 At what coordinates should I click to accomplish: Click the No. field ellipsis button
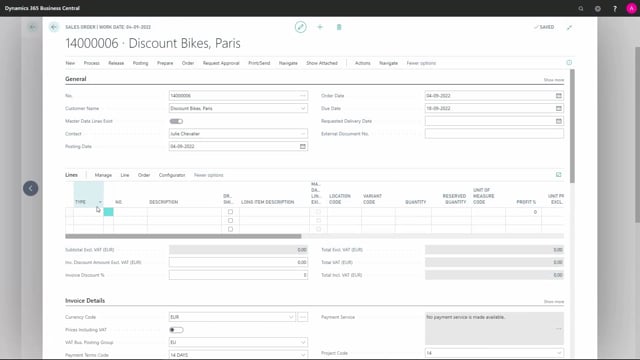[x=303, y=96]
